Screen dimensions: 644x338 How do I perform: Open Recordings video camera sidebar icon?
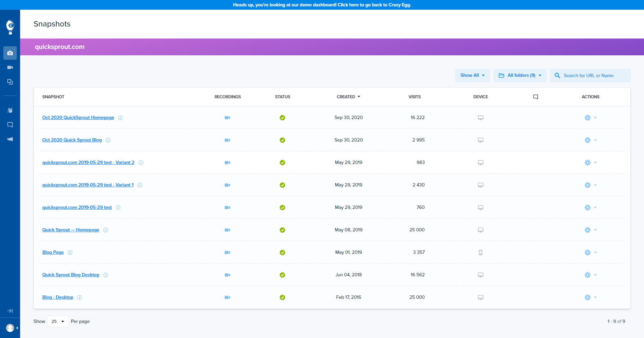(x=10, y=67)
